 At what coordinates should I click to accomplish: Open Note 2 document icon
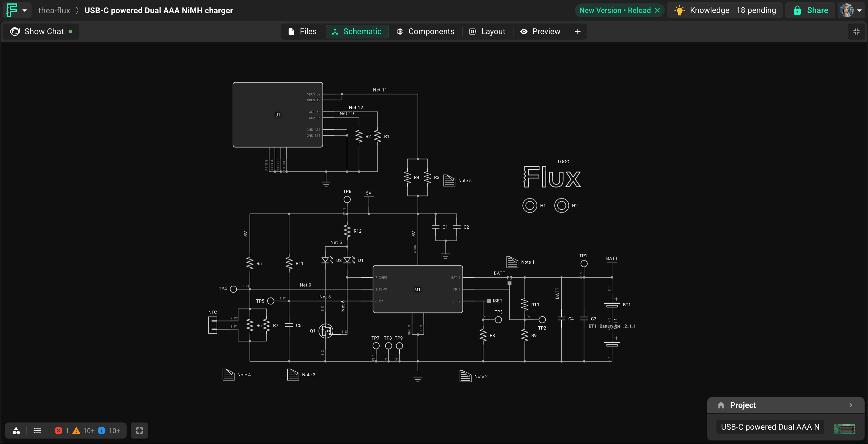pyautogui.click(x=465, y=376)
